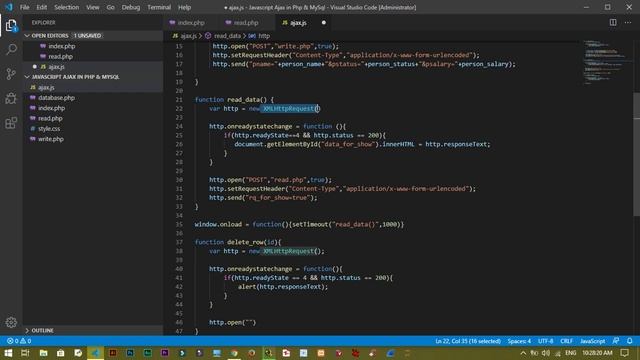Open write.php in the file tree
This screenshot has width=640, height=360.
click(x=51, y=139)
